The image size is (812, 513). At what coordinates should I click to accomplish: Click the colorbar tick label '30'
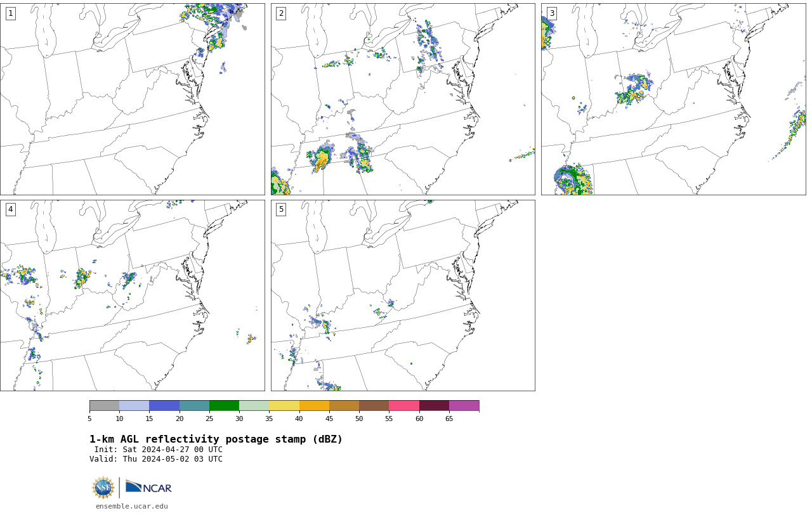(x=239, y=419)
